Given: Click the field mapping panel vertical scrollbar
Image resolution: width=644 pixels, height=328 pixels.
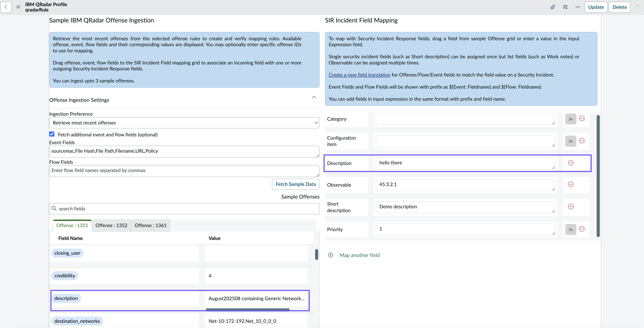Looking at the screenshot, I should [598, 176].
